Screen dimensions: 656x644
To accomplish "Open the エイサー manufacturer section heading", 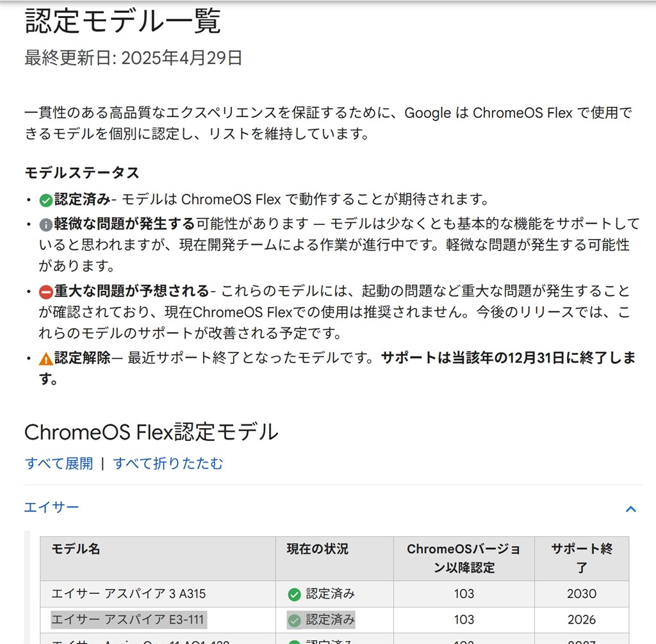I will click(52, 507).
